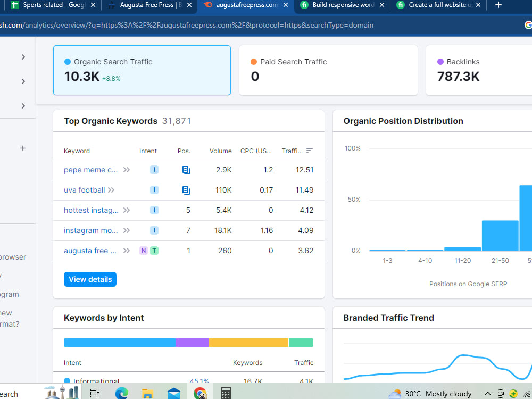Click the 11-20 position distribution bar
Viewport: 532px width, 399px height.
(x=462, y=249)
